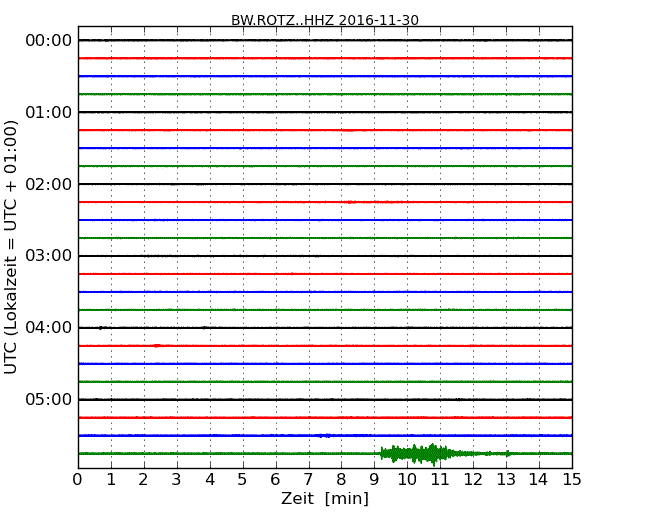Image resolution: width=650 pixels, height=520 pixels.
Task: Select the 00:00 time label
Action: coord(49,41)
